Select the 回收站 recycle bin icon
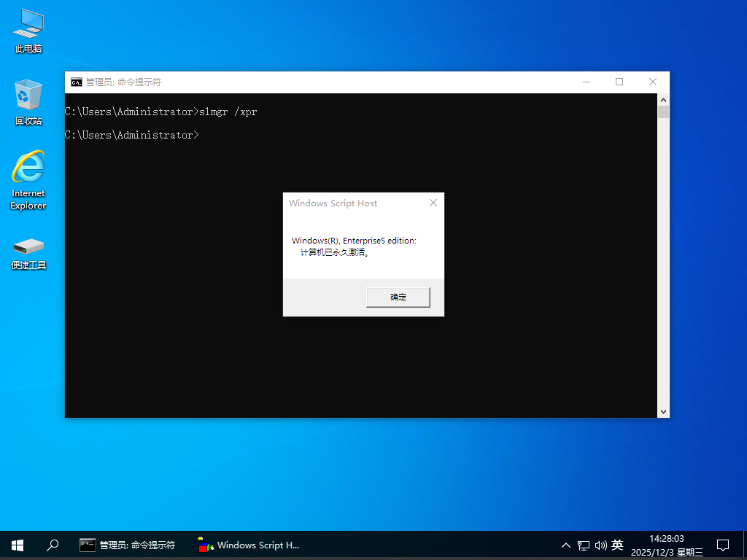The height and width of the screenshot is (560, 747). [28, 102]
